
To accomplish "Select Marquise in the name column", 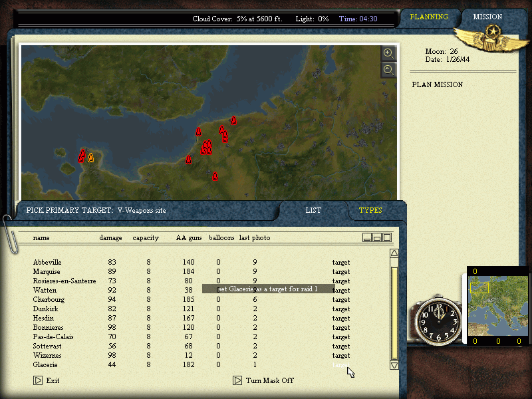I will point(47,272).
